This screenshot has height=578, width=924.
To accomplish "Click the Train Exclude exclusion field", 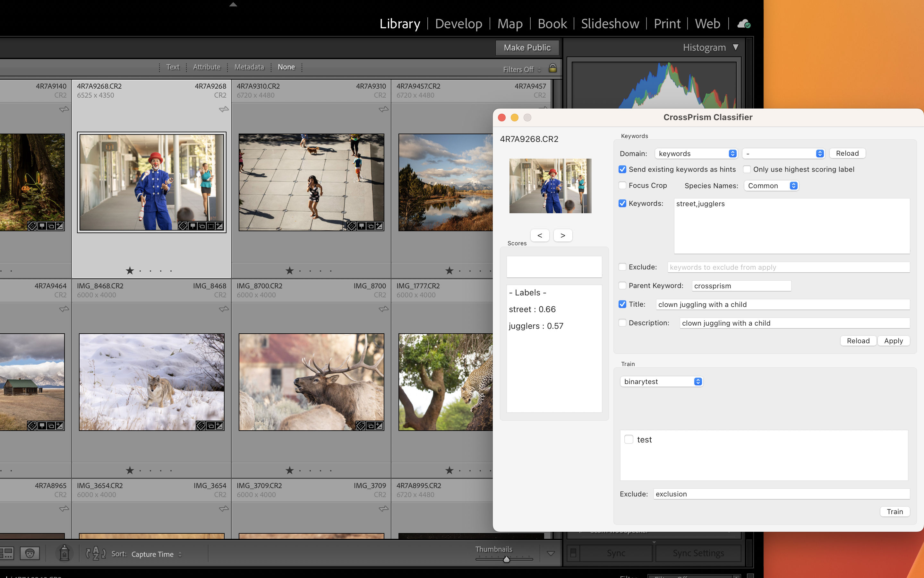I will 781,494.
